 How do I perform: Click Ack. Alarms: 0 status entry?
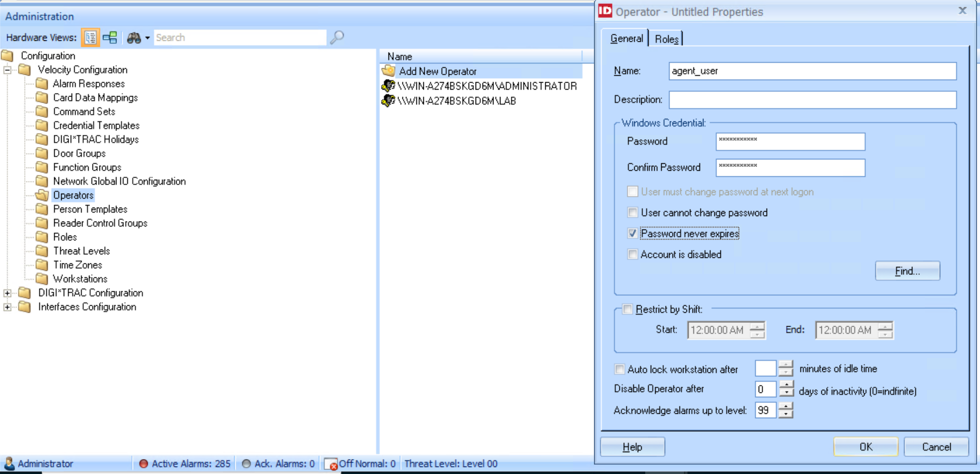click(279, 464)
